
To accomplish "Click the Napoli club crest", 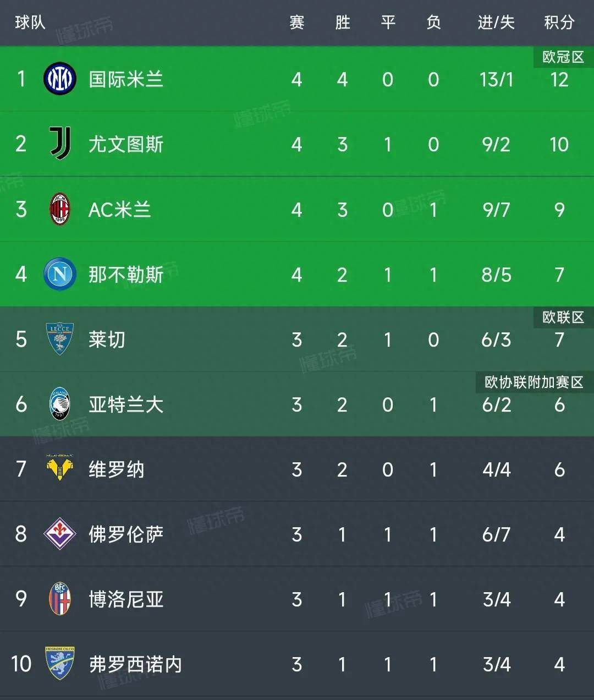I will tap(59, 274).
